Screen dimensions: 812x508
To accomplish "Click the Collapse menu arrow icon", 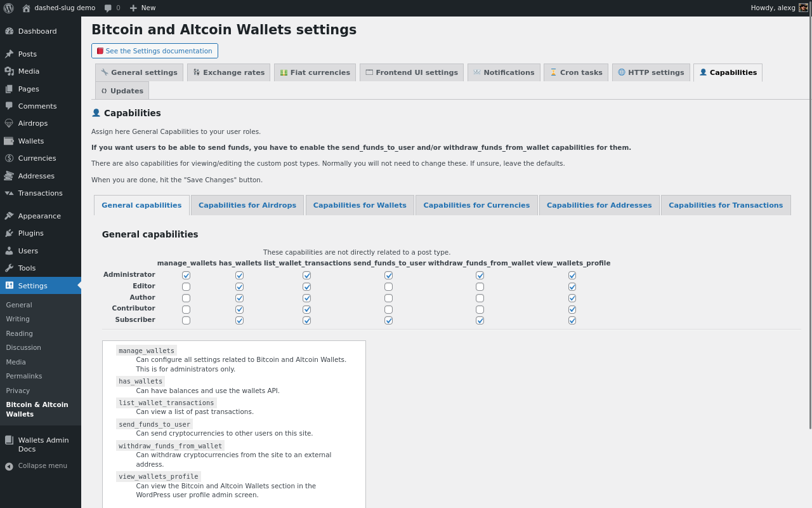I will [9, 466].
